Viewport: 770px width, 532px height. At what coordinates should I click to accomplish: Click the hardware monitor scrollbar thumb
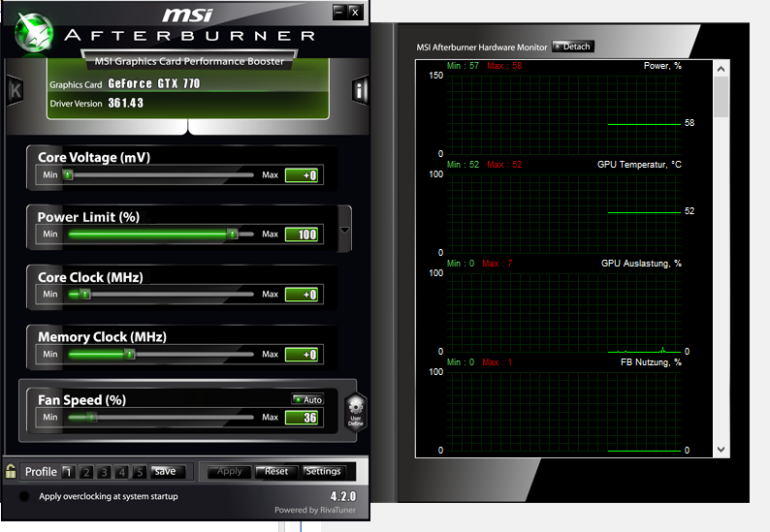tap(721, 97)
